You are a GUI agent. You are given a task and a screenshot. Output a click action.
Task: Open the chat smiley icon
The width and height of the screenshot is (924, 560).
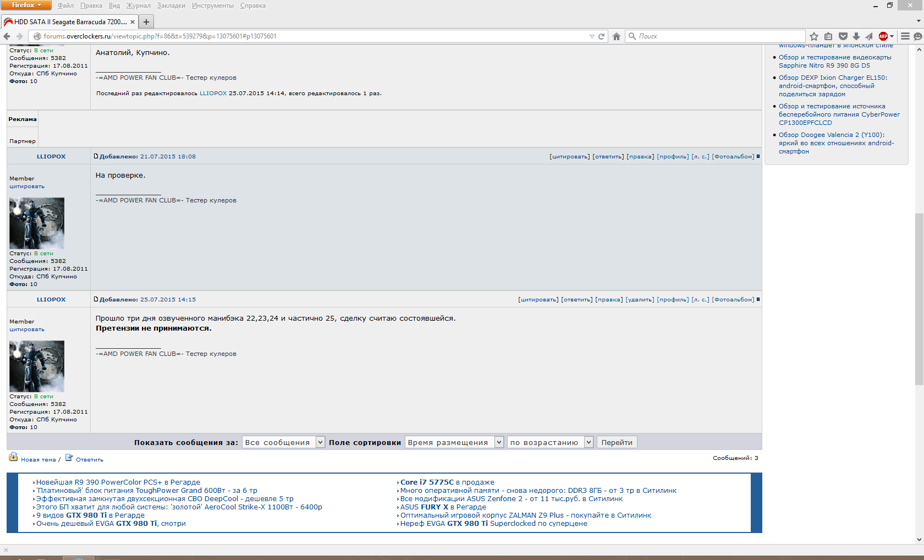click(918, 36)
